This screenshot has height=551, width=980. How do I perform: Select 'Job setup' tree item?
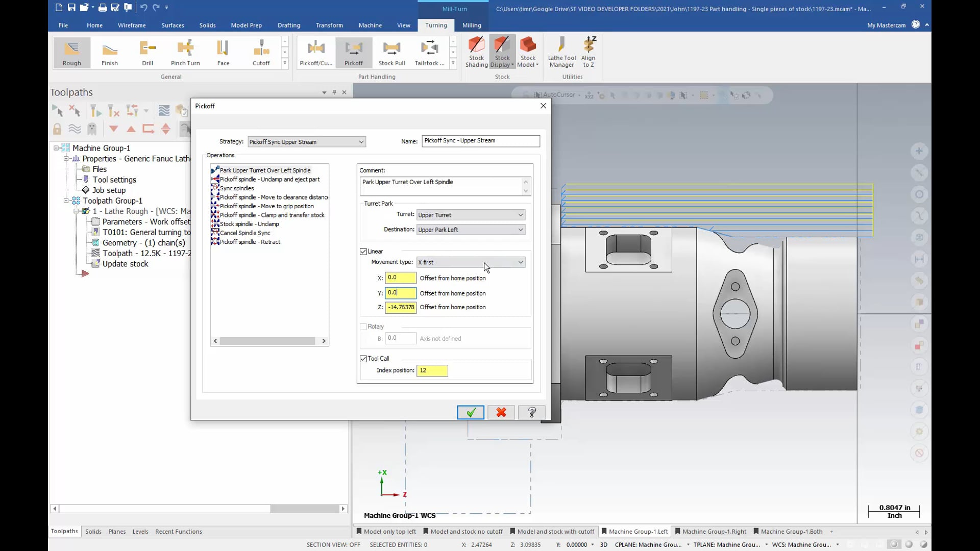tap(109, 190)
